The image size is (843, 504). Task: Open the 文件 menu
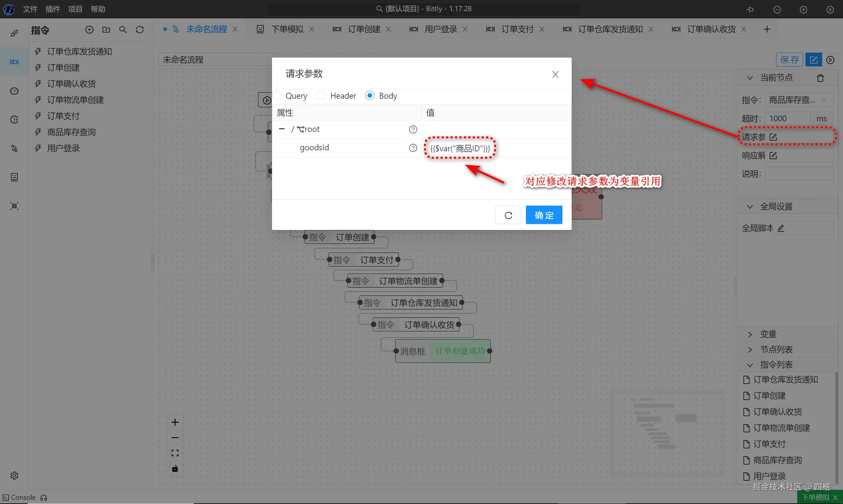(30, 9)
